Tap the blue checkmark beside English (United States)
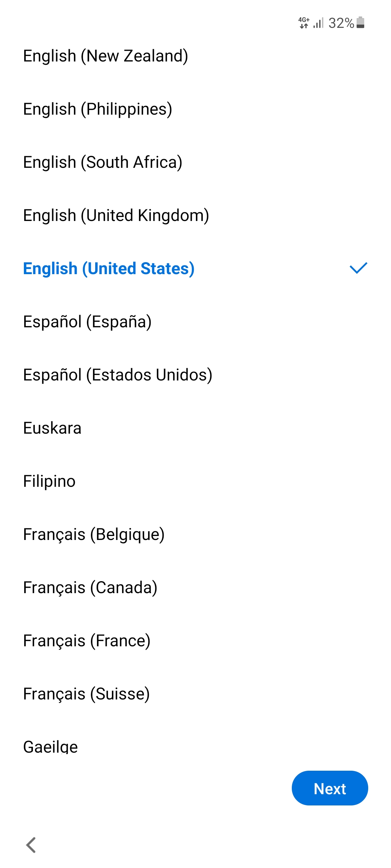 pos(358,268)
